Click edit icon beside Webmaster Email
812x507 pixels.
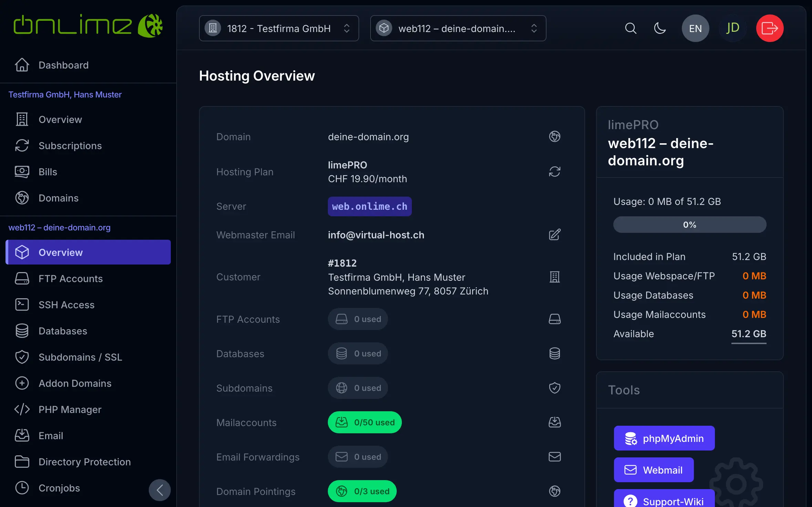(554, 235)
